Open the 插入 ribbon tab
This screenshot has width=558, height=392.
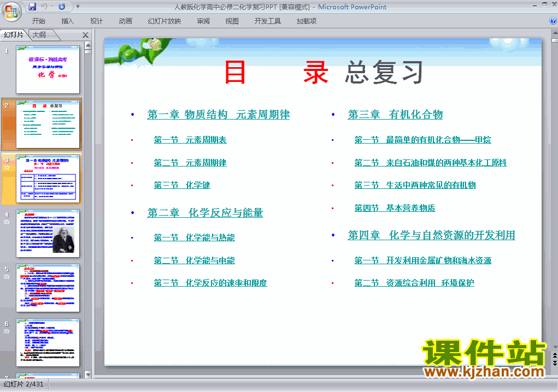click(x=68, y=21)
